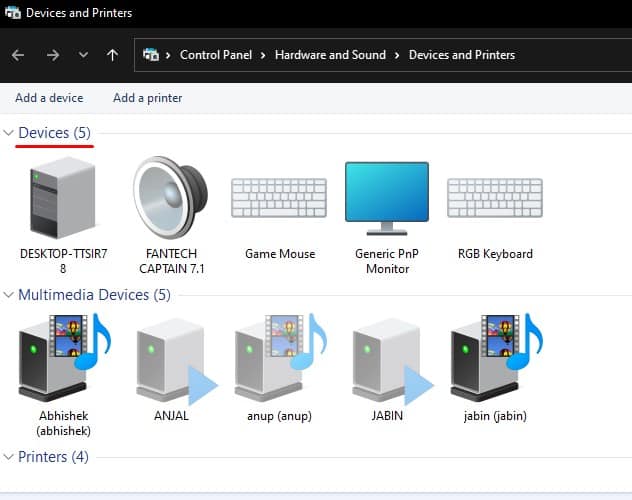632x500 pixels.
Task: Collapse the Multimedia Devices (5) group chevron
Action: tap(8, 295)
